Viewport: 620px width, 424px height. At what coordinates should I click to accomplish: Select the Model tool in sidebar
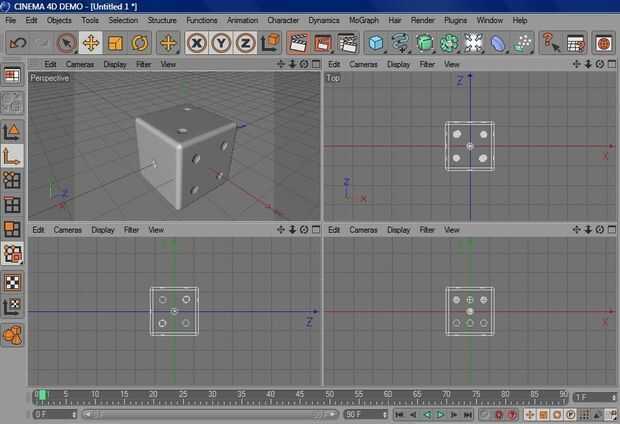(12, 132)
